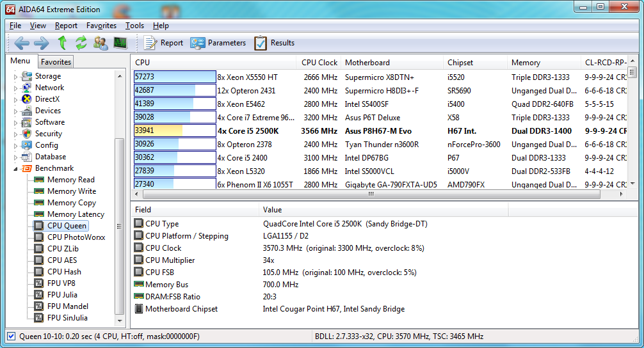Click the graph monitor toolbar icon

120,43
